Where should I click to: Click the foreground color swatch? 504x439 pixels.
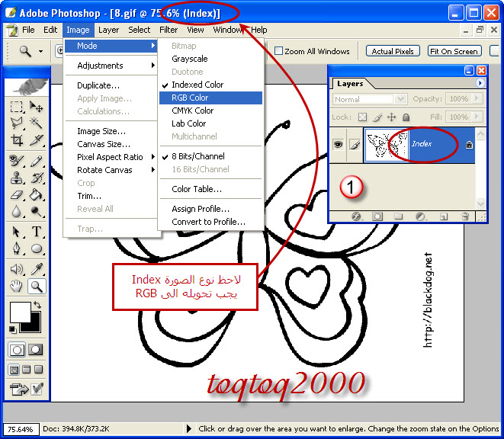click(18, 311)
